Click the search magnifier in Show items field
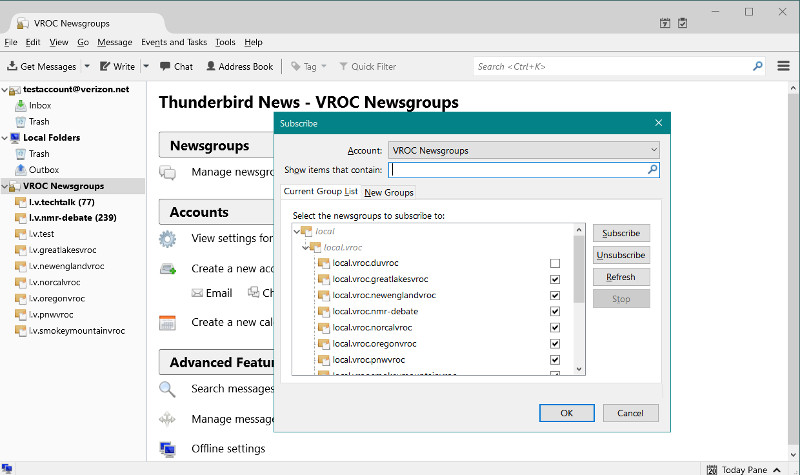 click(652, 169)
